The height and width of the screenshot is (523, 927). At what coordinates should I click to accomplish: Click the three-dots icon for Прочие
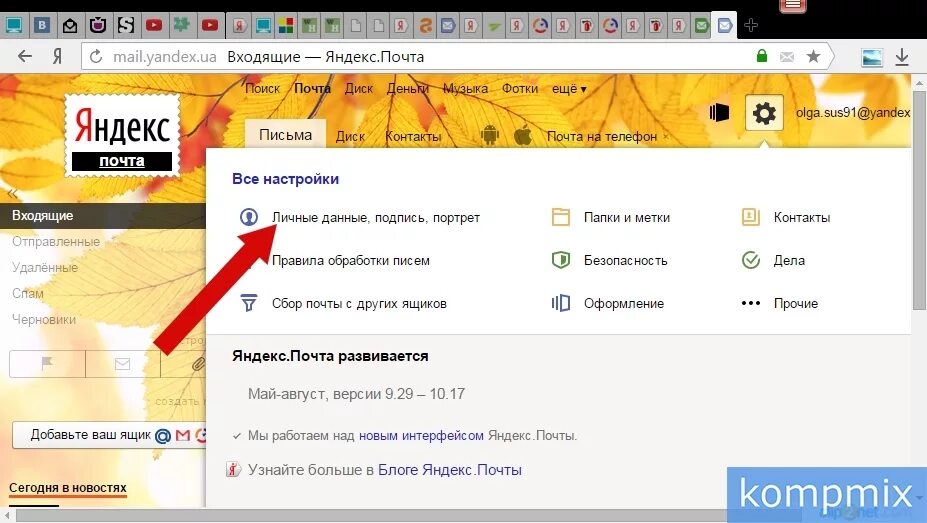tap(751, 303)
